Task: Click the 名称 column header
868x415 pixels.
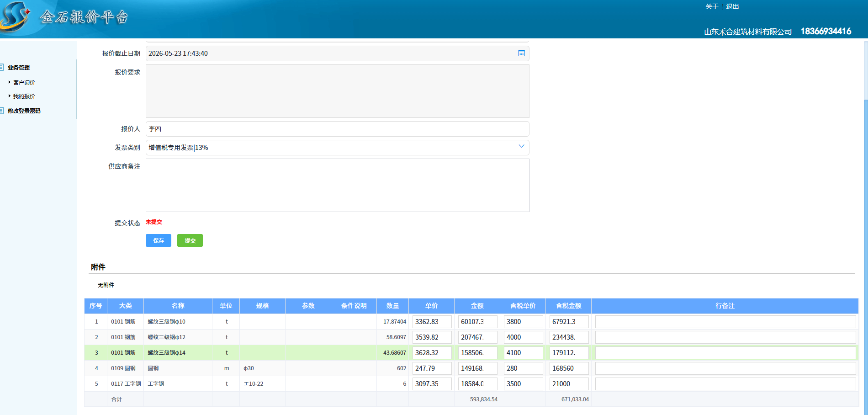Action: point(178,306)
